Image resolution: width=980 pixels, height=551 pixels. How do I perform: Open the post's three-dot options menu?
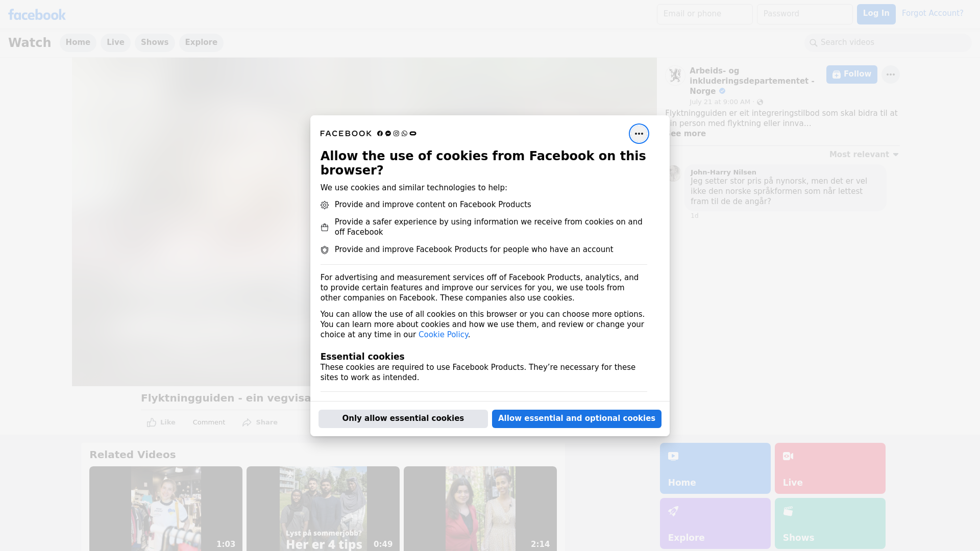pyautogui.click(x=890, y=74)
